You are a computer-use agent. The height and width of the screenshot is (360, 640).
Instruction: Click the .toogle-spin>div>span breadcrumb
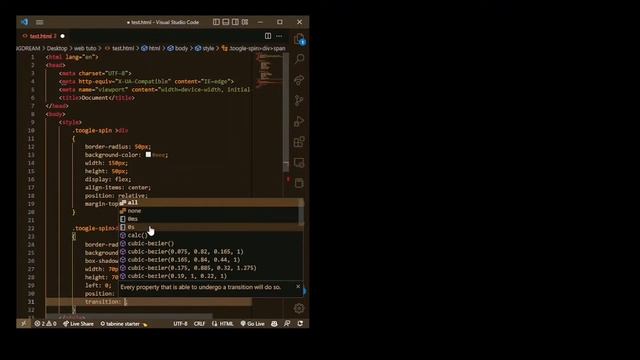[253, 48]
